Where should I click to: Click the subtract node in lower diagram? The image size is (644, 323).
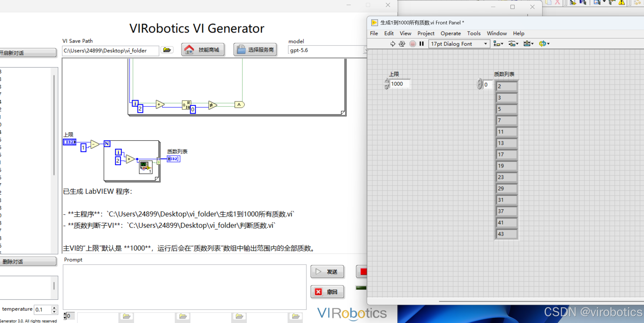click(x=95, y=144)
